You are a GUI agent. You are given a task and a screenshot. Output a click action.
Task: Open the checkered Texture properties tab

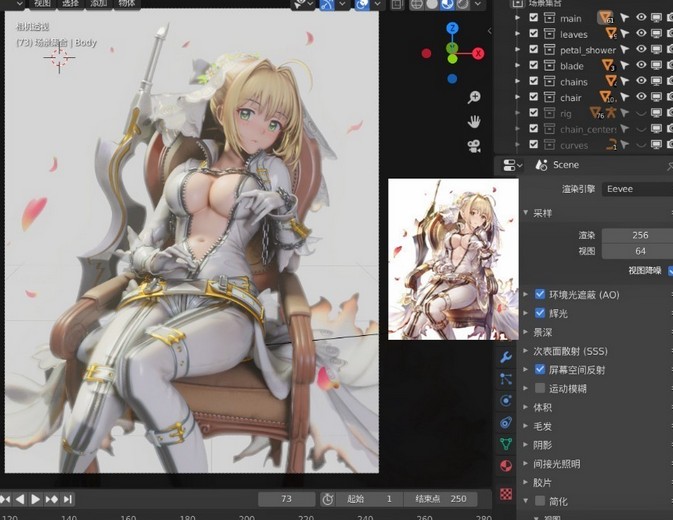click(x=506, y=494)
